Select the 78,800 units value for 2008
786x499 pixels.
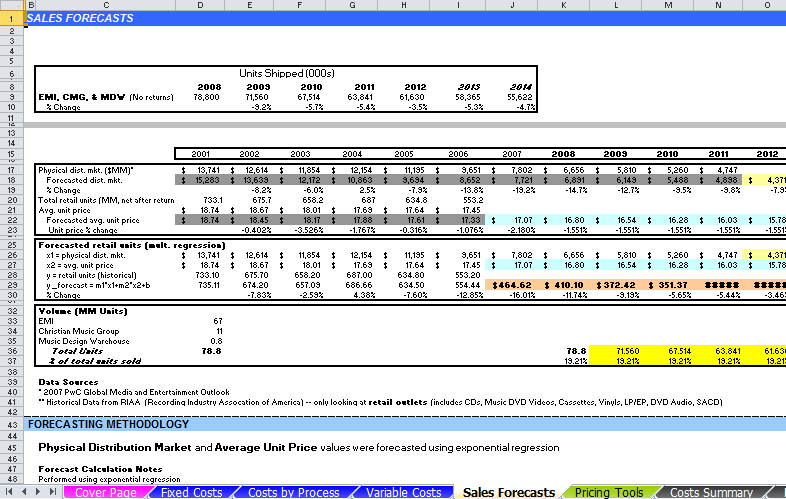[206, 97]
